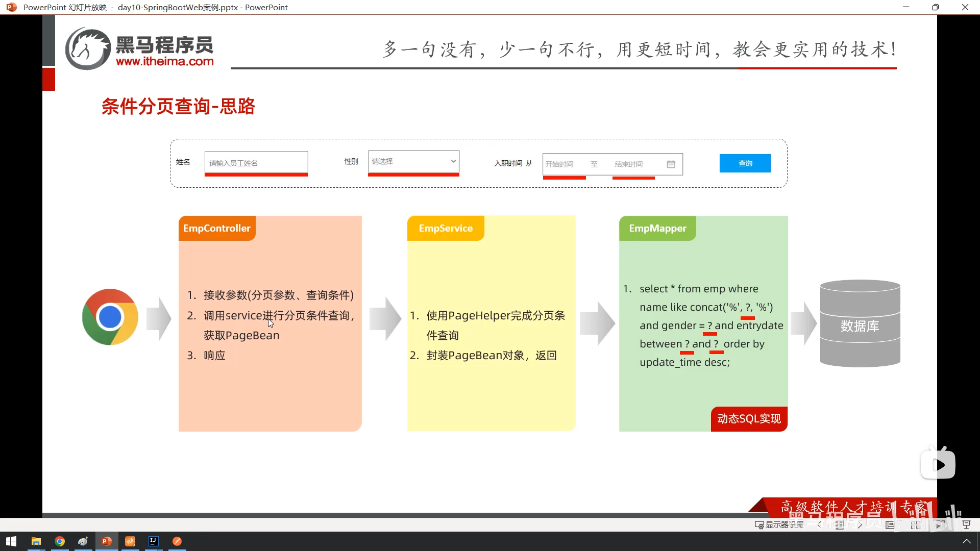This screenshot has width=980, height=551.
Task: Minimize the PowerPoint slideshow window
Action: (906, 7)
